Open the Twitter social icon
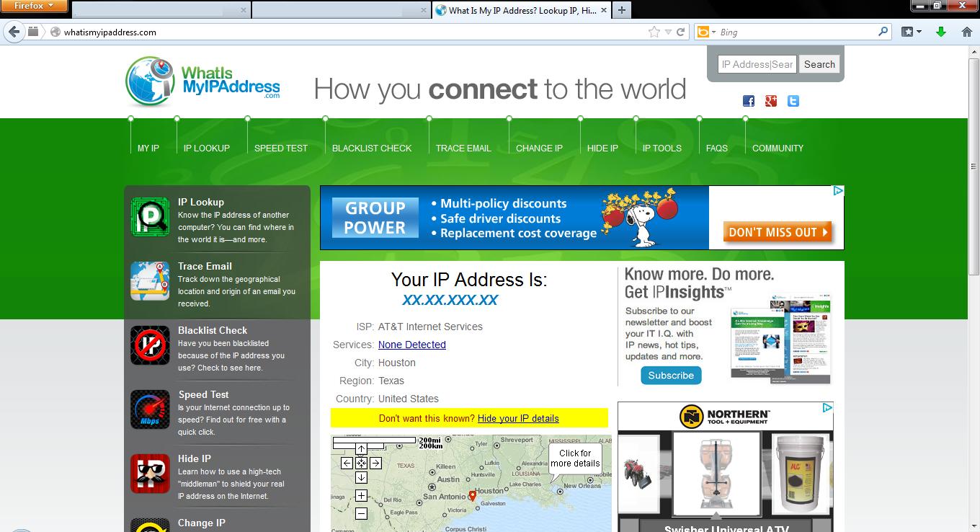980x532 pixels. coord(793,101)
